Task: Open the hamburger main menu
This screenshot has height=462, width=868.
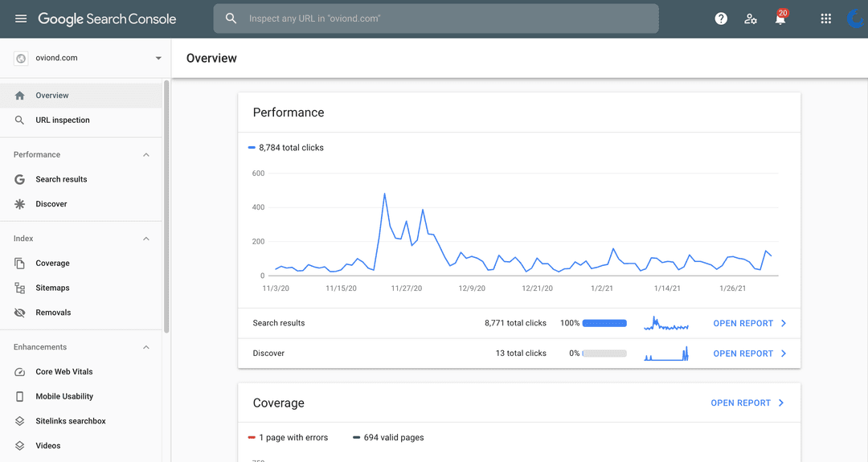Action: pos(20,18)
